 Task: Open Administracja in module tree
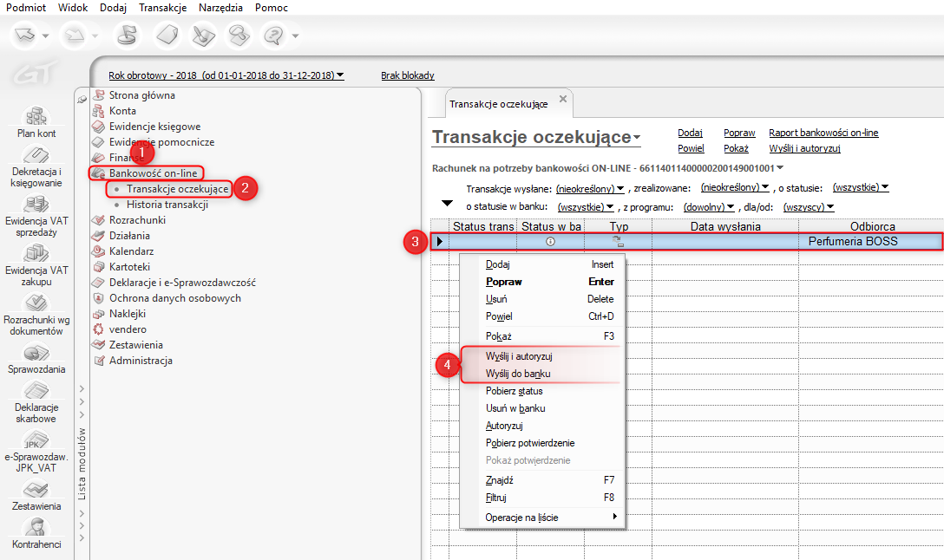click(141, 361)
